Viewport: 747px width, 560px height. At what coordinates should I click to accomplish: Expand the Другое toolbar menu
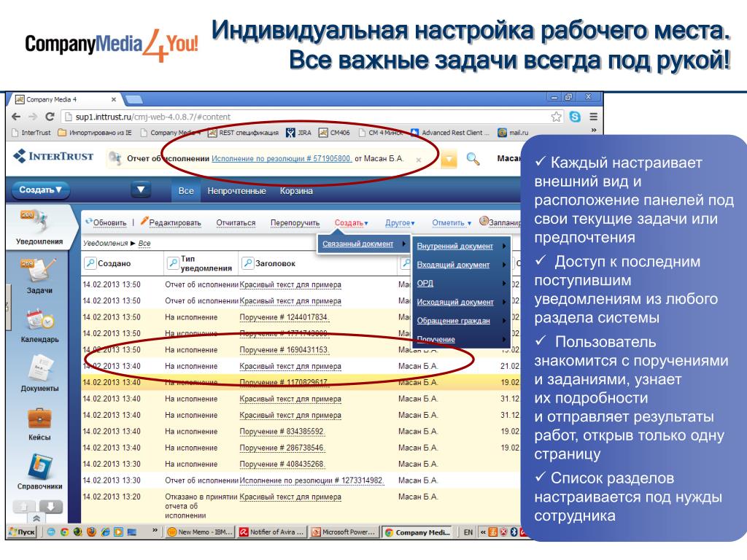click(400, 223)
